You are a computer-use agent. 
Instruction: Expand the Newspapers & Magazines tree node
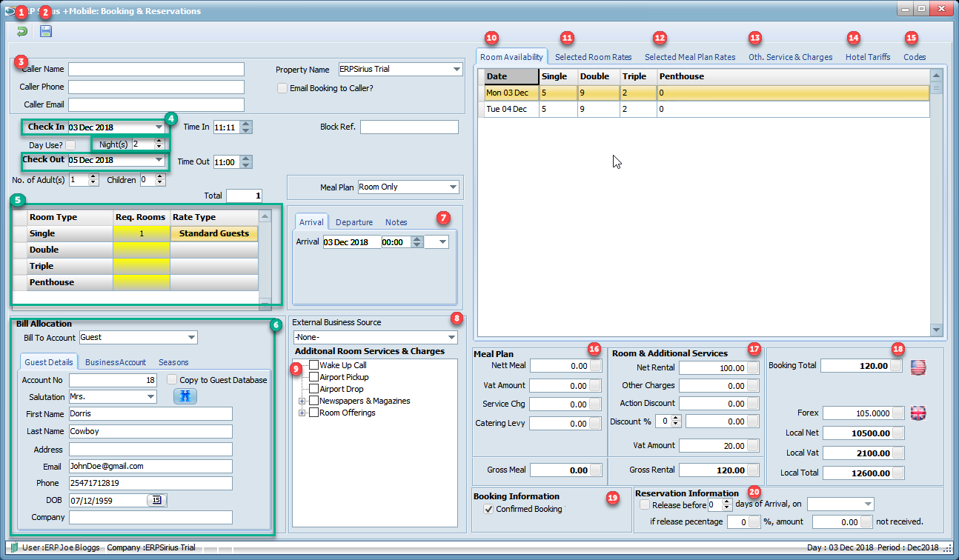click(x=302, y=401)
